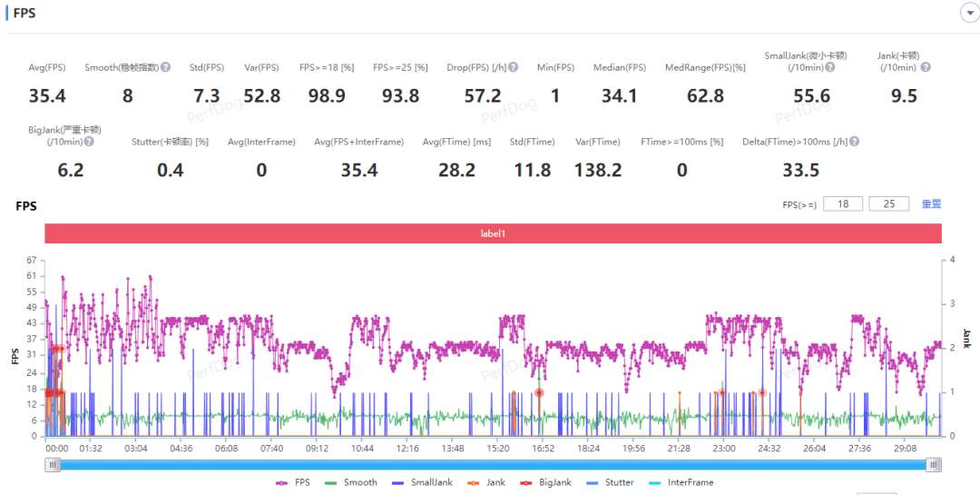Toggle Jank series in chart legend
This screenshot has height=495, width=980.
[487, 482]
